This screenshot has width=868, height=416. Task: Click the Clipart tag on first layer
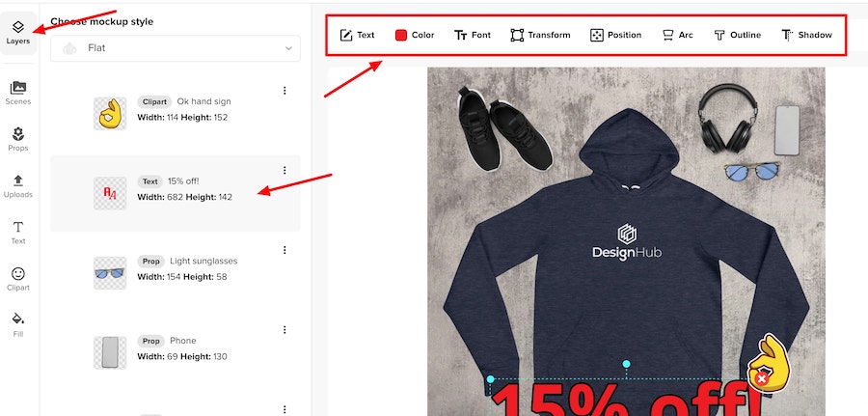(x=154, y=102)
